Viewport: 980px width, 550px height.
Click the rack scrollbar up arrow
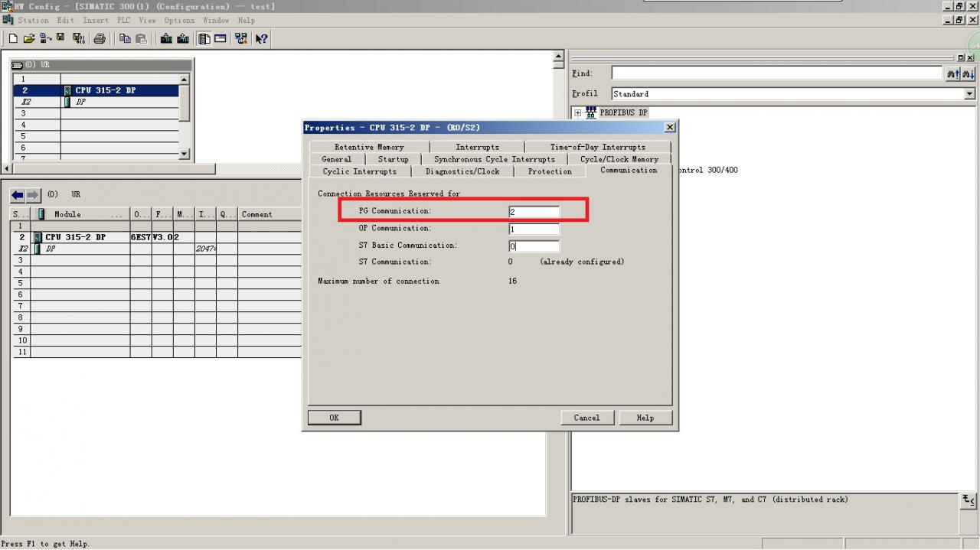[184, 80]
